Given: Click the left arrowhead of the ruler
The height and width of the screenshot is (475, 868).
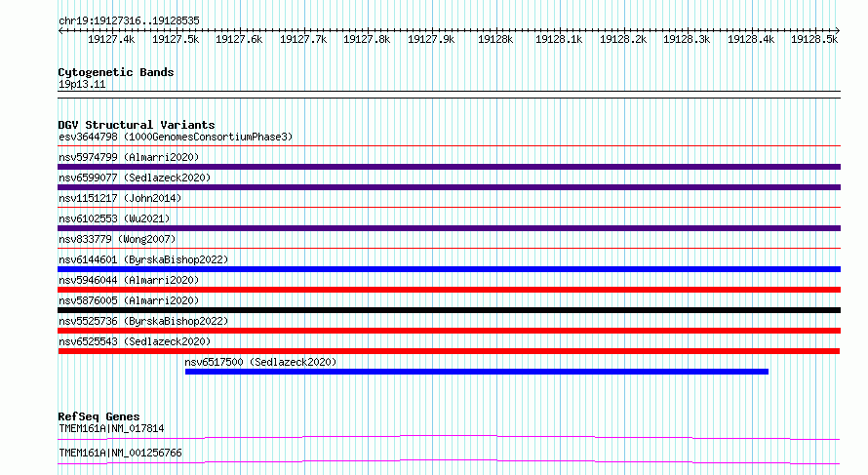Looking at the screenshot, I should tap(60, 30).
